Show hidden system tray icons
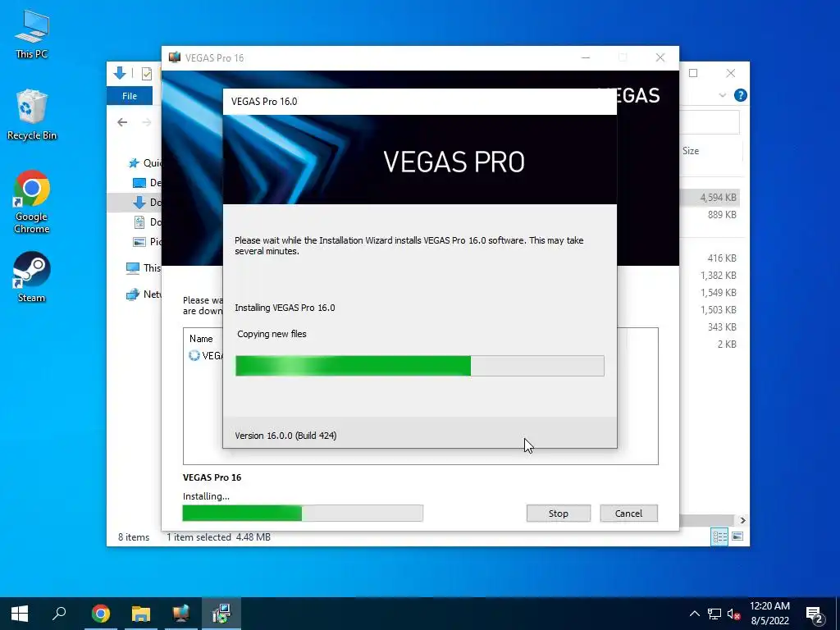The height and width of the screenshot is (630, 840). click(694, 614)
